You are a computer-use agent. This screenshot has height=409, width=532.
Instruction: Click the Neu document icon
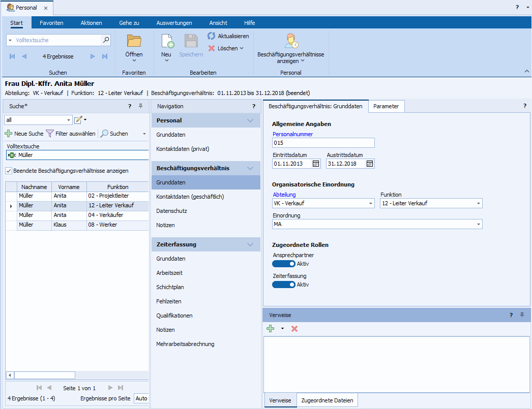click(x=167, y=41)
